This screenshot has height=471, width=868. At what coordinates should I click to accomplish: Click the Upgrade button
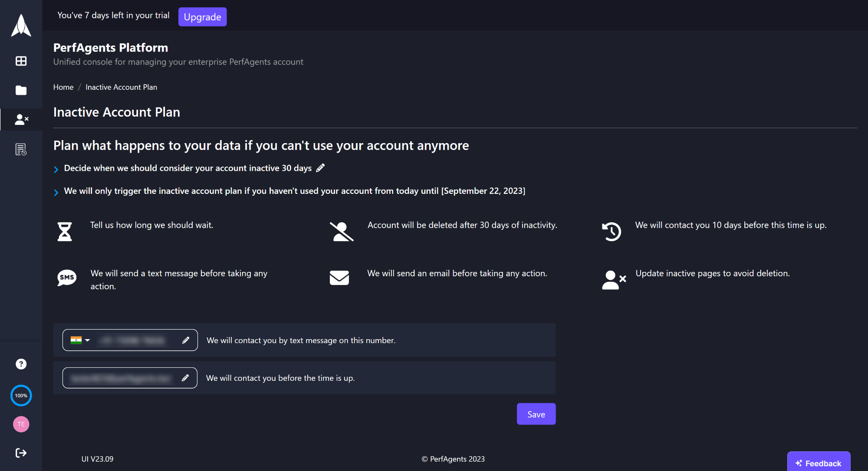[202, 17]
